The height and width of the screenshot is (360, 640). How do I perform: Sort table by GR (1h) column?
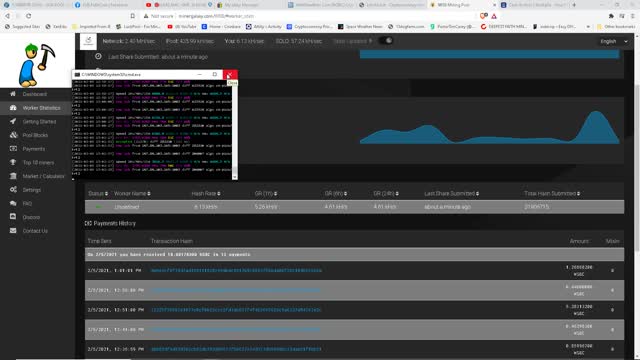[276, 193]
